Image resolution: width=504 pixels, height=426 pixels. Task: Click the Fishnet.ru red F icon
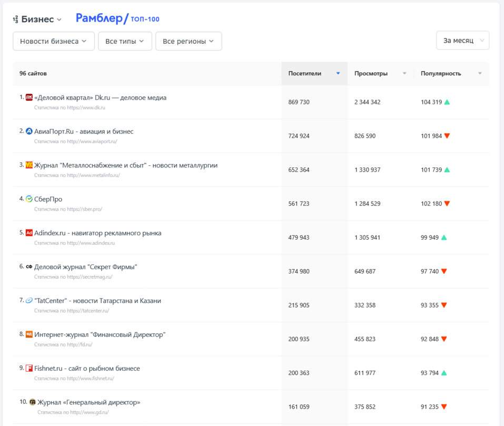click(x=29, y=369)
